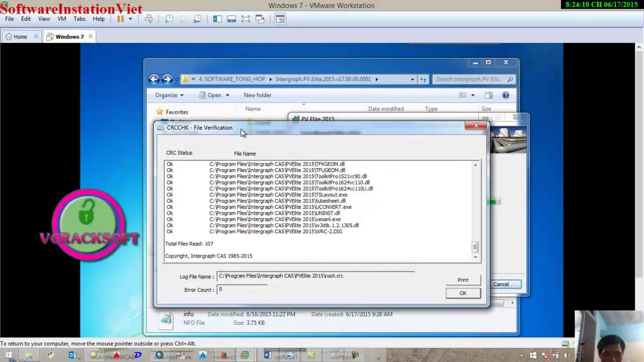644x362 pixels.
Task: Click OK in the File Verification dialog
Action: pyautogui.click(x=463, y=293)
